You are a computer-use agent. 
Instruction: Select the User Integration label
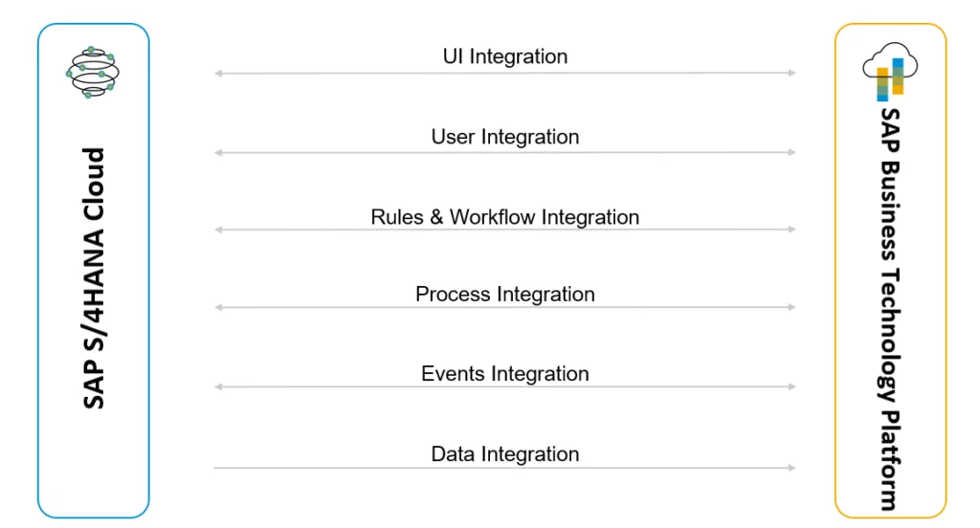coord(505,137)
